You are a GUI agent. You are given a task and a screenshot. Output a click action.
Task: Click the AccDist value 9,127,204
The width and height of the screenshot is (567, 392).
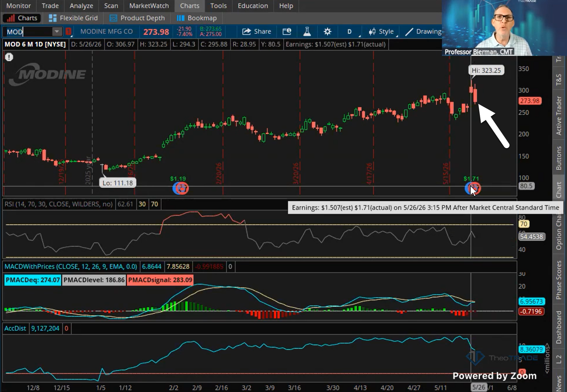pyautogui.click(x=45, y=328)
